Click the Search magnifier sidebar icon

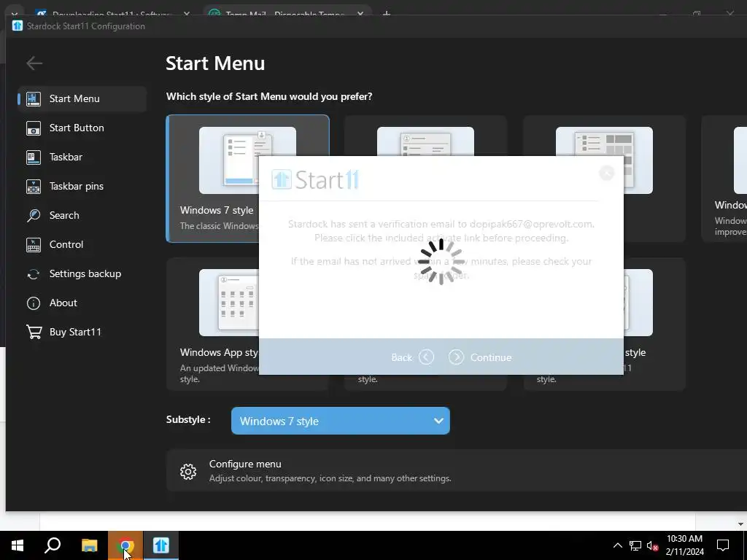coord(34,215)
